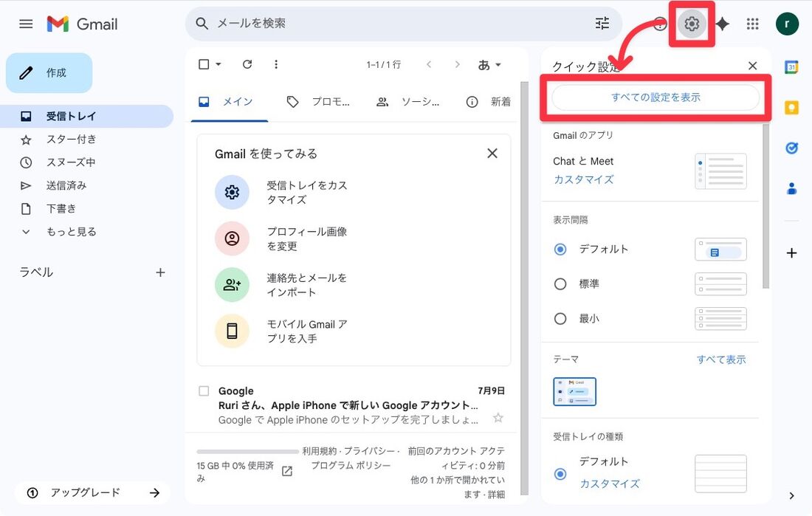Open input tools 'あ' dropdown

pos(489,65)
